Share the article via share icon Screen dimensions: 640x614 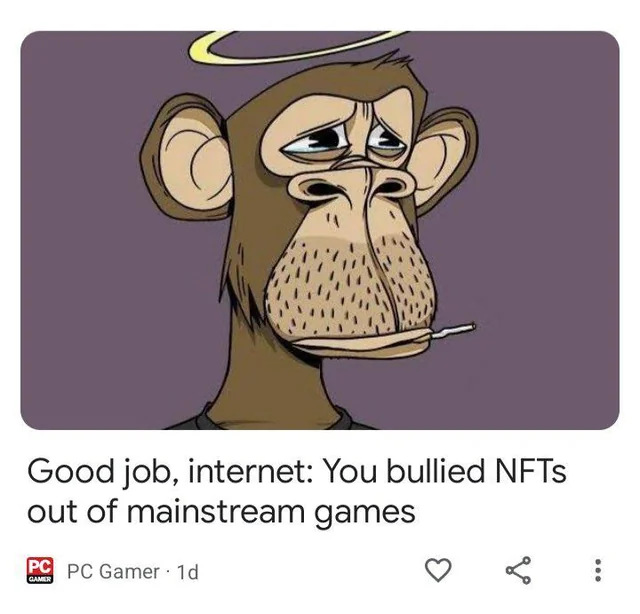[x=518, y=570]
